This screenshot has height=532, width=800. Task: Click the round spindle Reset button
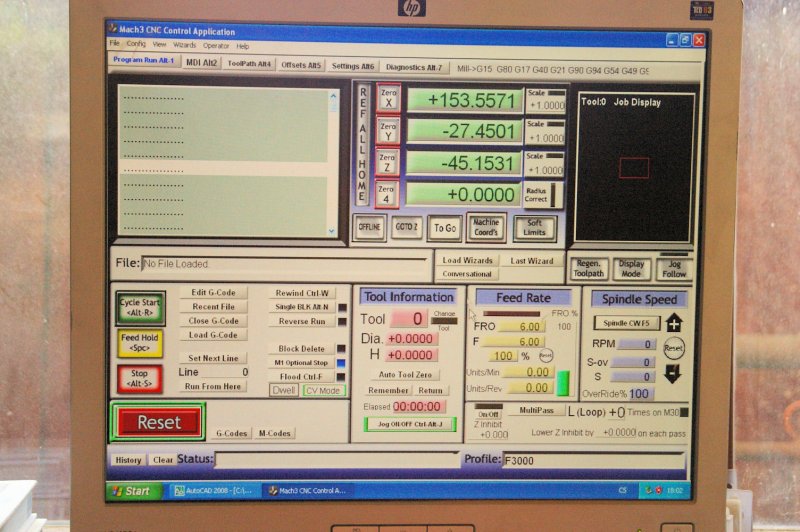[x=673, y=348]
